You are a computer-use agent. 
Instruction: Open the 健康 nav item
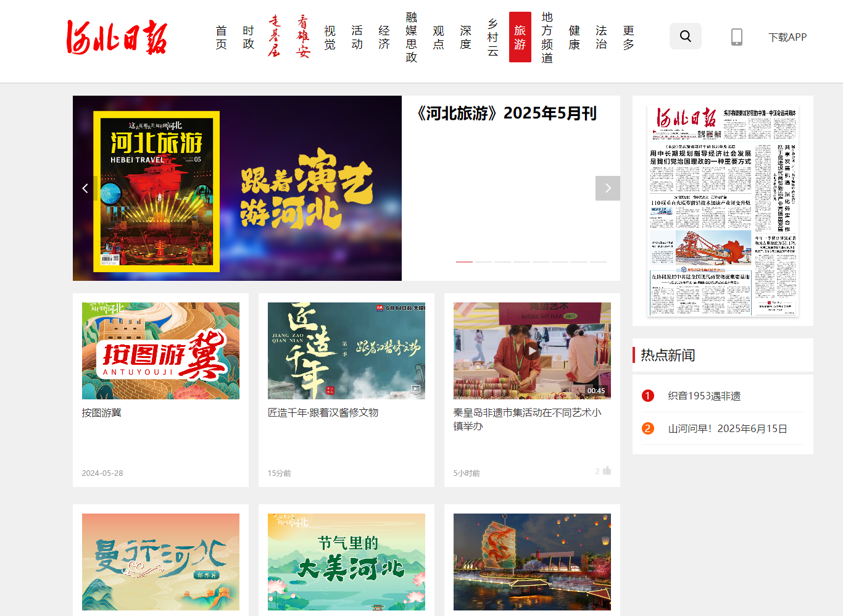(575, 37)
